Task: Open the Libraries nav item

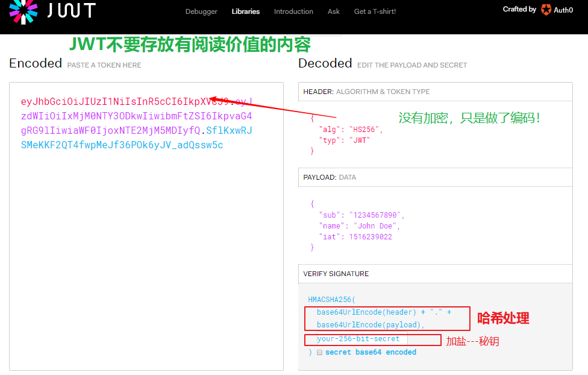Action: pyautogui.click(x=246, y=11)
